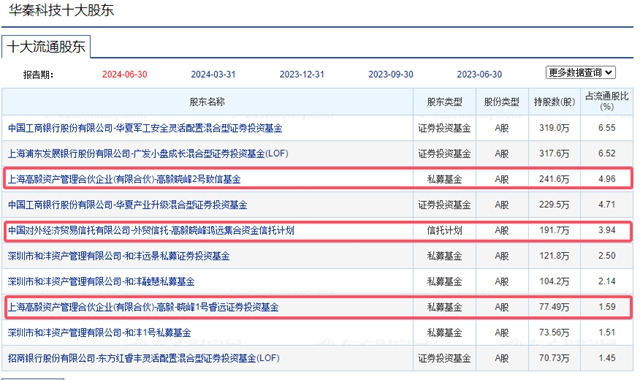Select report period 2023-06-30
The width and height of the screenshot is (640, 380).
click(x=479, y=75)
